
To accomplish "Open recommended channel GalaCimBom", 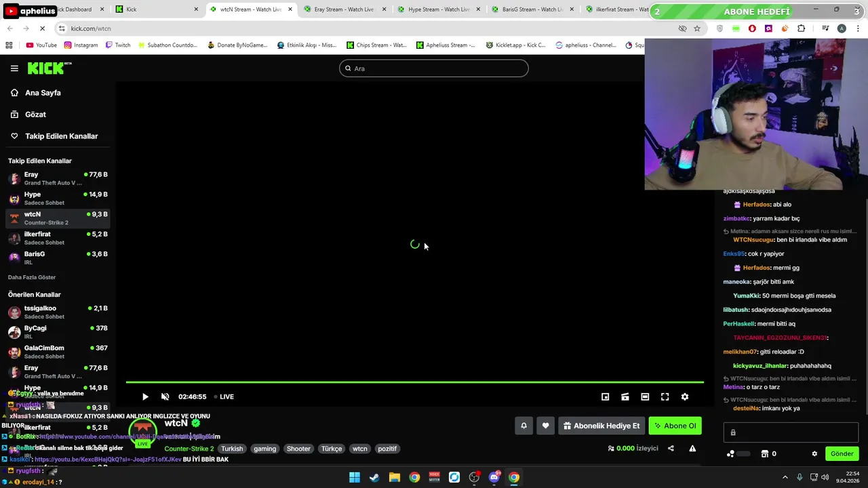I will 58,352.
